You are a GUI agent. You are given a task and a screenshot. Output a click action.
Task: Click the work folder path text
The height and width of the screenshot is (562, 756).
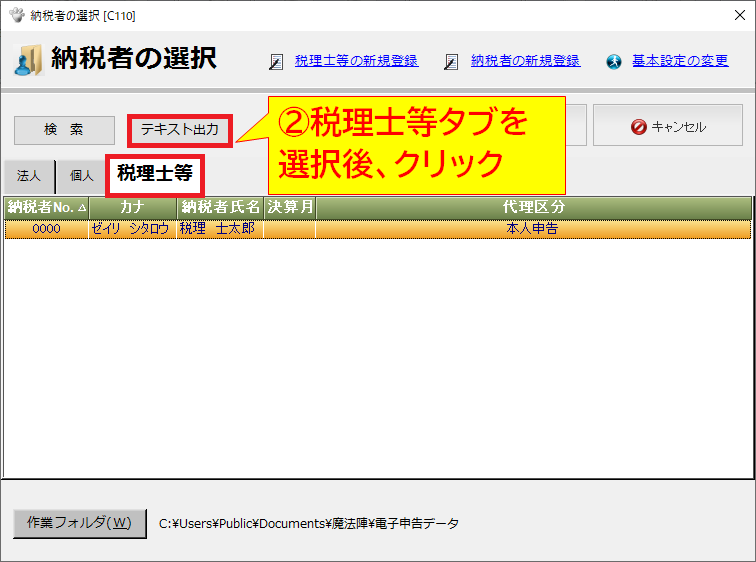point(309,523)
